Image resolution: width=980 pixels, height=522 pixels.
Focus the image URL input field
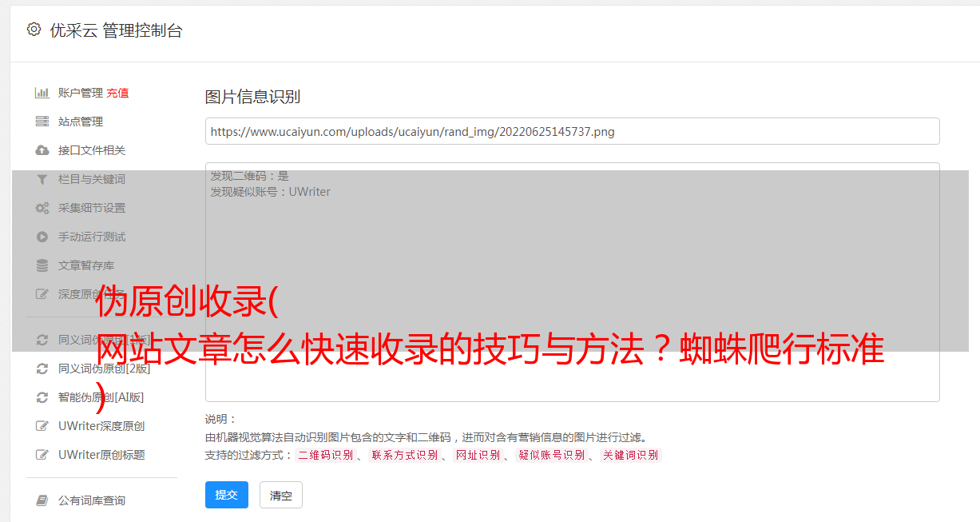(572, 131)
